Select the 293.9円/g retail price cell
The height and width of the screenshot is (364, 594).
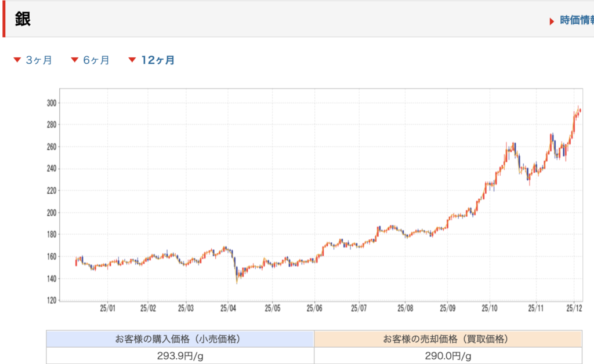point(180,355)
